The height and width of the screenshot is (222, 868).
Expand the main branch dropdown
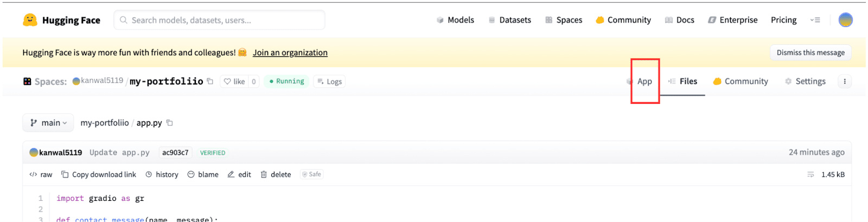pos(49,123)
